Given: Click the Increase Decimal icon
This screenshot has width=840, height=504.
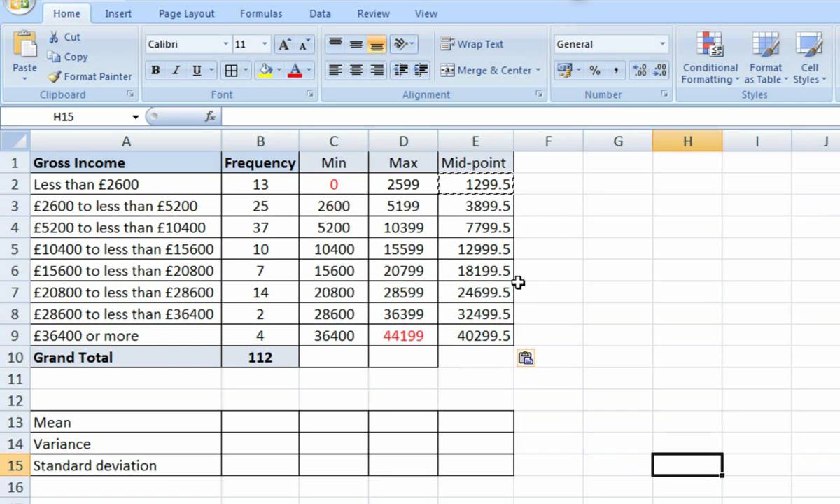Looking at the screenshot, I should tap(639, 70).
